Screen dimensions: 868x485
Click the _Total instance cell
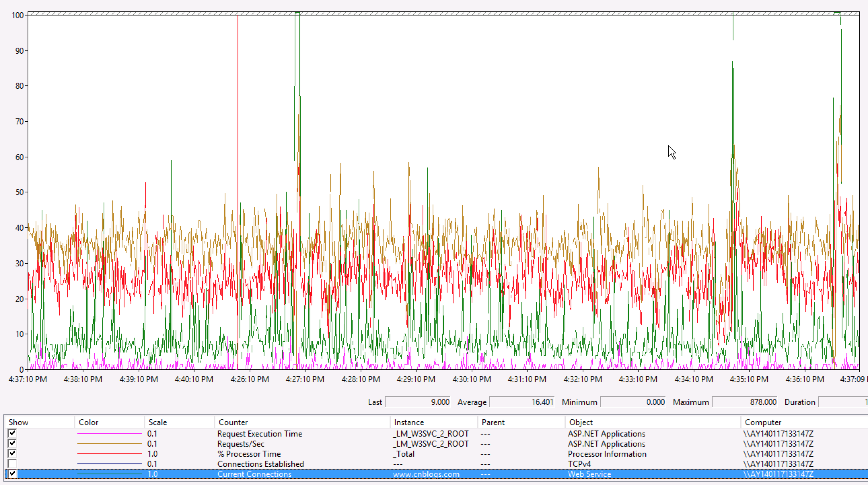(404, 454)
